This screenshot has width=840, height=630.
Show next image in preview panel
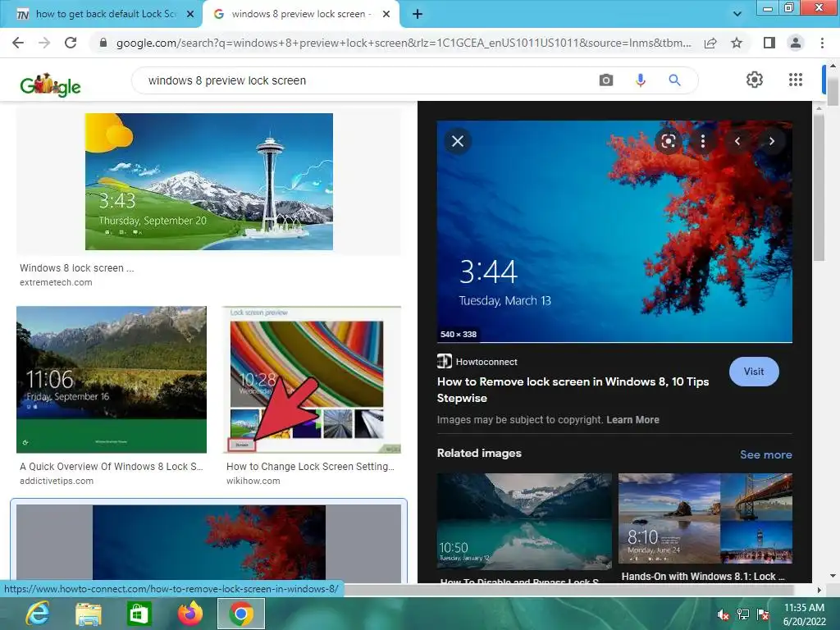tap(771, 141)
